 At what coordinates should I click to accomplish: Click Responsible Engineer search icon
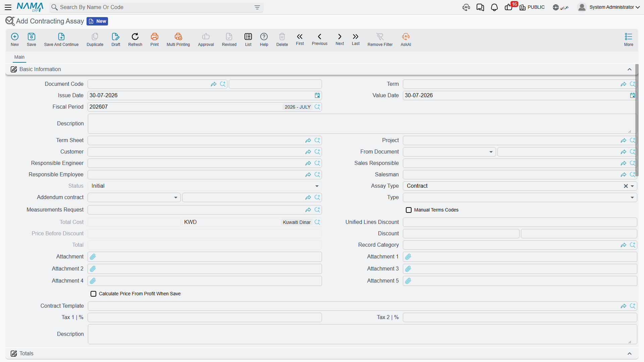click(317, 163)
